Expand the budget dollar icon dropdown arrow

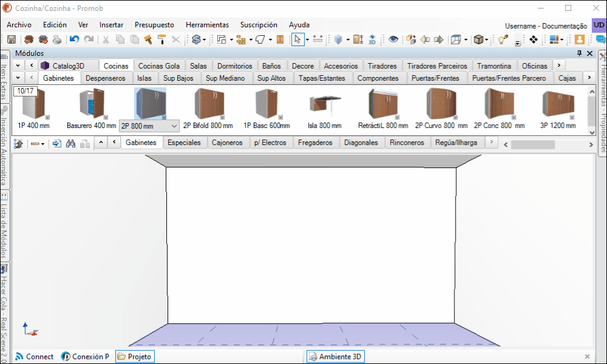205,39
